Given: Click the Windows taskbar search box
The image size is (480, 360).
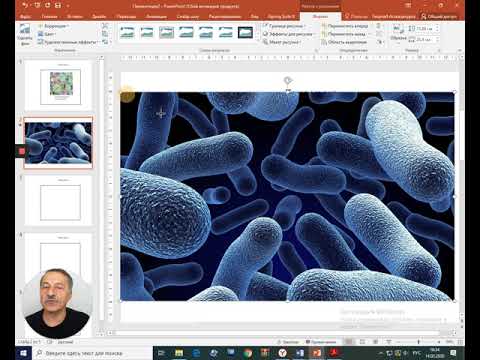Looking at the screenshot, I should click(92, 353).
